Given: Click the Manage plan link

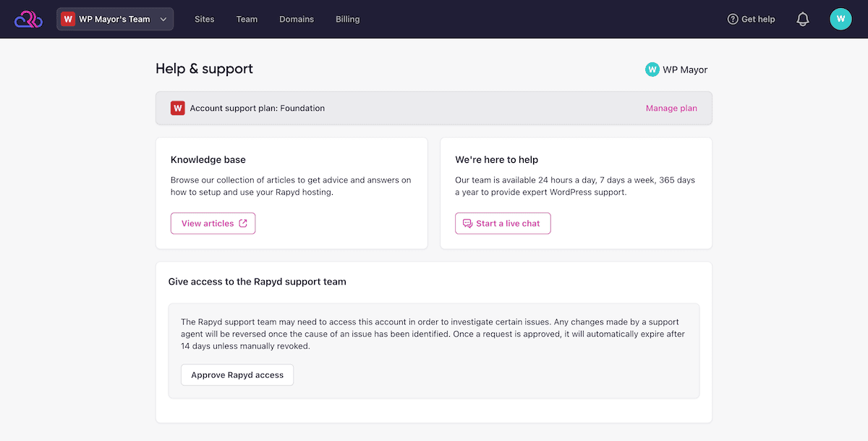Looking at the screenshot, I should (x=671, y=109).
